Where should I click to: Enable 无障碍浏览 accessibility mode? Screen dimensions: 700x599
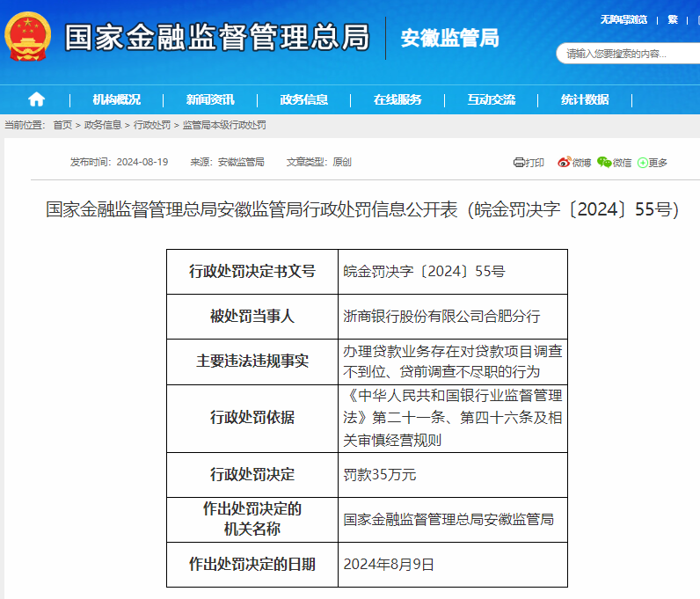(x=623, y=19)
